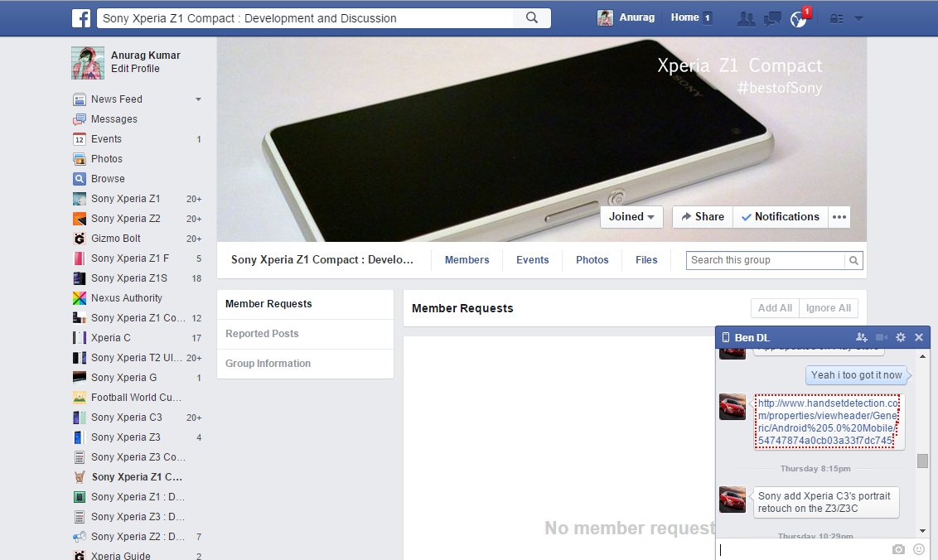The image size is (938, 560).
Task: Click the Search this group field
Action: 765,260
